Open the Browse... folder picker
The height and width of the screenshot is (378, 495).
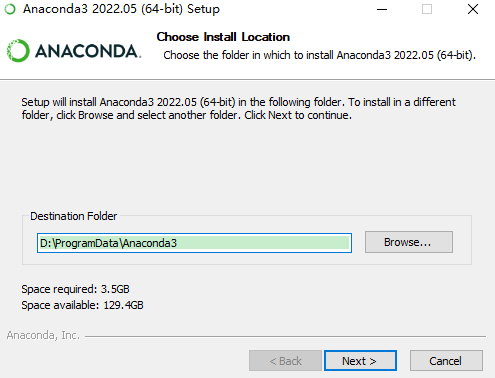click(x=409, y=242)
